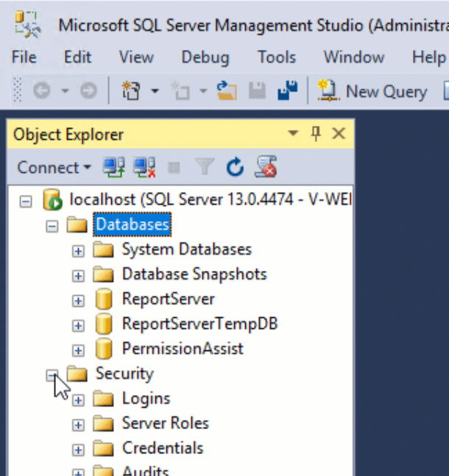Collapse the Security folder
The image size is (449, 476).
coord(52,375)
